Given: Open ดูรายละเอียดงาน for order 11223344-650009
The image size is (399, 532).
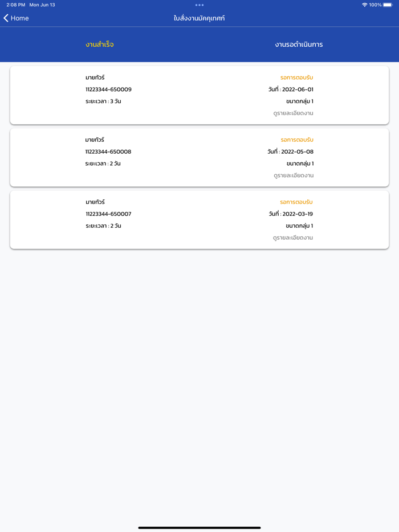Looking at the screenshot, I should click(293, 113).
